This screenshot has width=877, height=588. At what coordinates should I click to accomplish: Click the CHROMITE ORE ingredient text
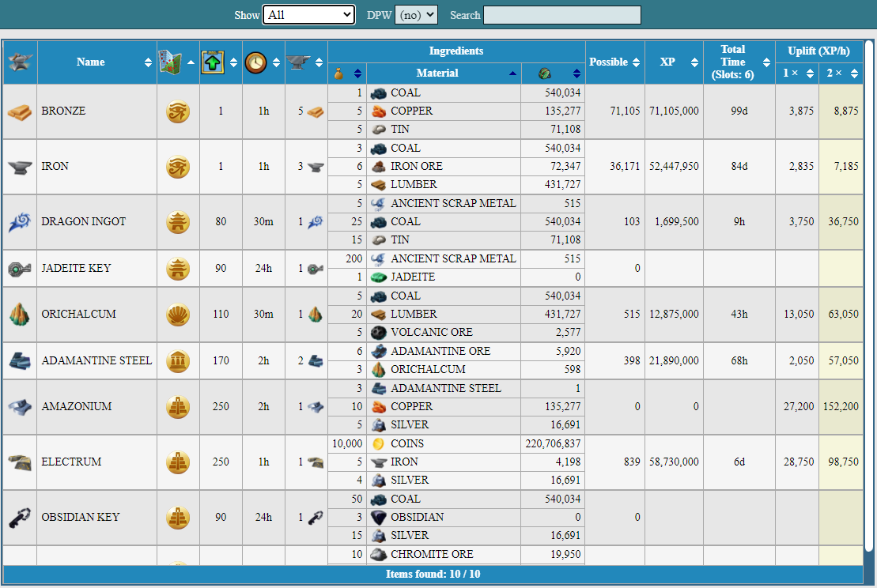coord(432,555)
